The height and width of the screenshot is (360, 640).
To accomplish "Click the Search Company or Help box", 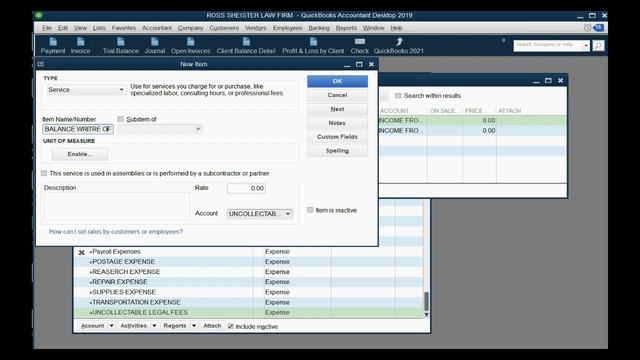I will (548, 45).
